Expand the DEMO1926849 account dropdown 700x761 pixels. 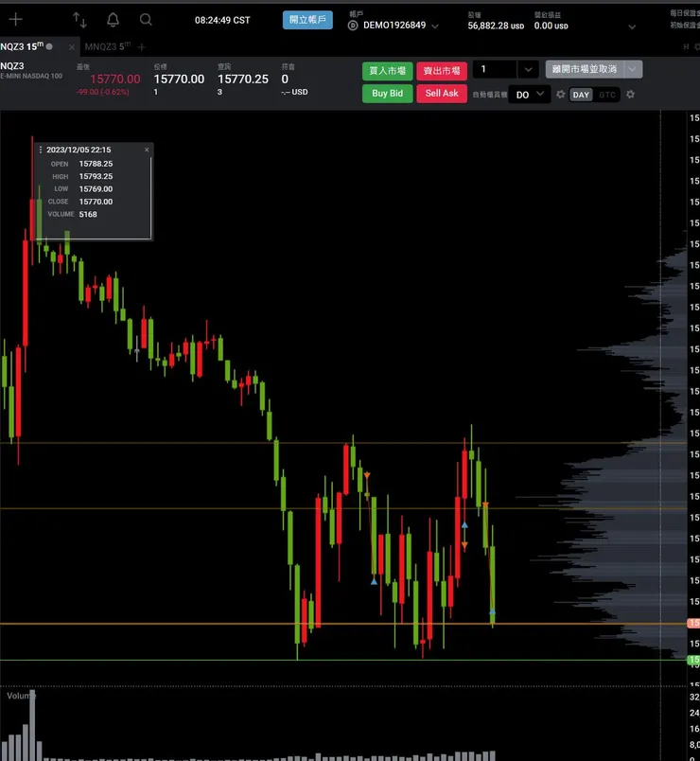click(x=434, y=27)
